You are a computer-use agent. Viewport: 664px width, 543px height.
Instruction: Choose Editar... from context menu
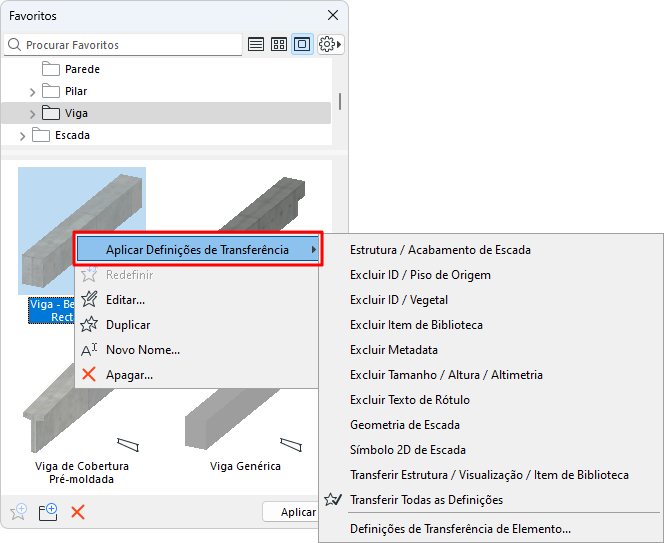tap(196, 300)
